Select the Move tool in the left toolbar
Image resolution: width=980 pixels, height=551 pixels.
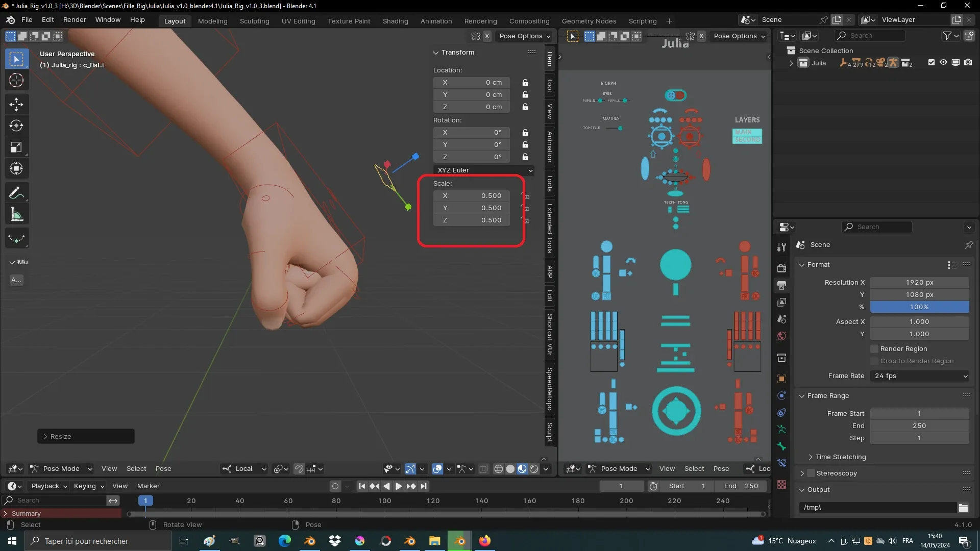pyautogui.click(x=16, y=105)
